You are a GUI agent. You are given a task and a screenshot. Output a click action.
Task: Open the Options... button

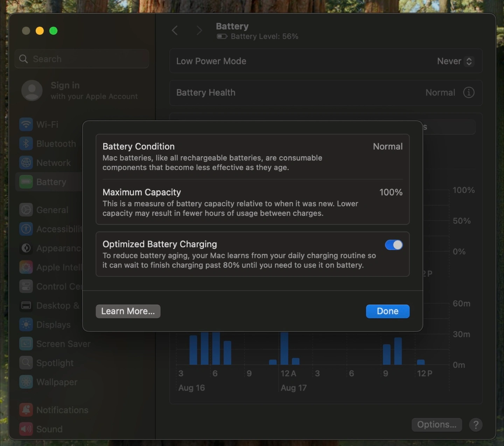coord(436,425)
